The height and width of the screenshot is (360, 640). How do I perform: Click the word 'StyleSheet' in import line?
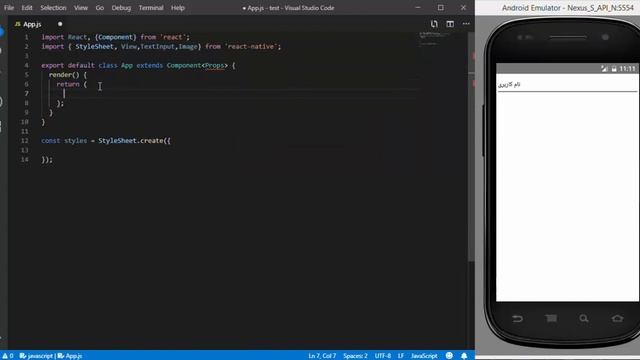(x=94, y=47)
